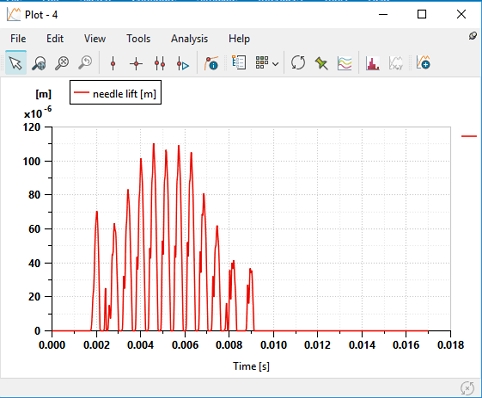Screen dimensions: 482x398
Task: Open the Analysis menu
Action: point(189,39)
